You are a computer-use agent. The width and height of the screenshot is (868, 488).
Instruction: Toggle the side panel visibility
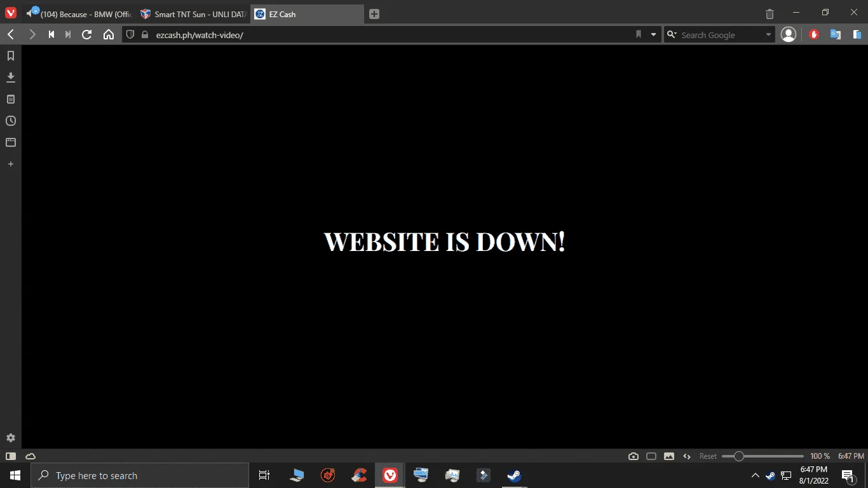(x=11, y=456)
